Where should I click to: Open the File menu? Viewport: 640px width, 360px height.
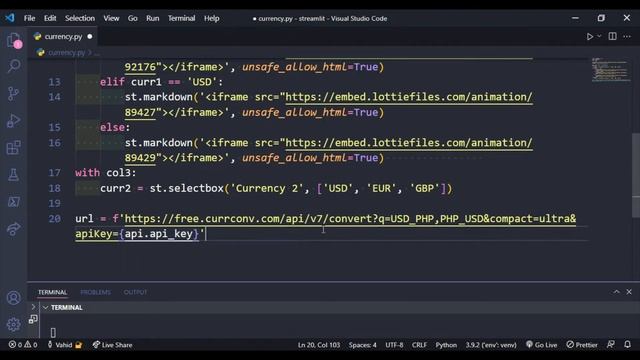(29, 18)
